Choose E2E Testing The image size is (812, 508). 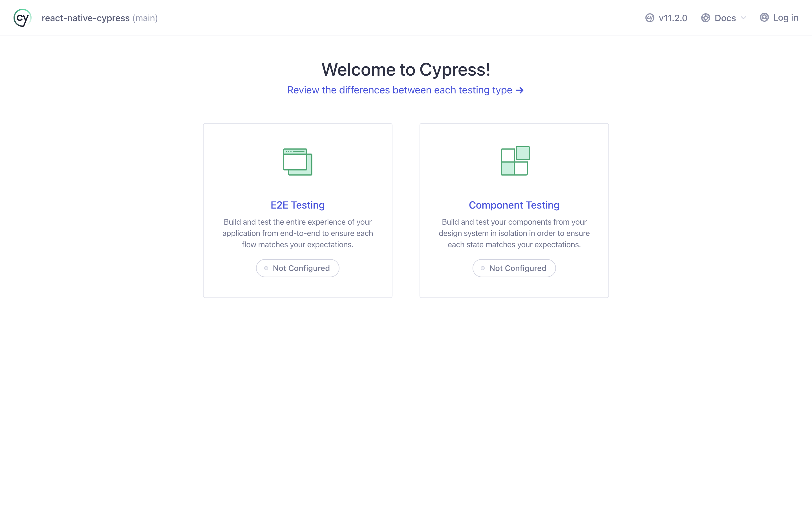298,205
